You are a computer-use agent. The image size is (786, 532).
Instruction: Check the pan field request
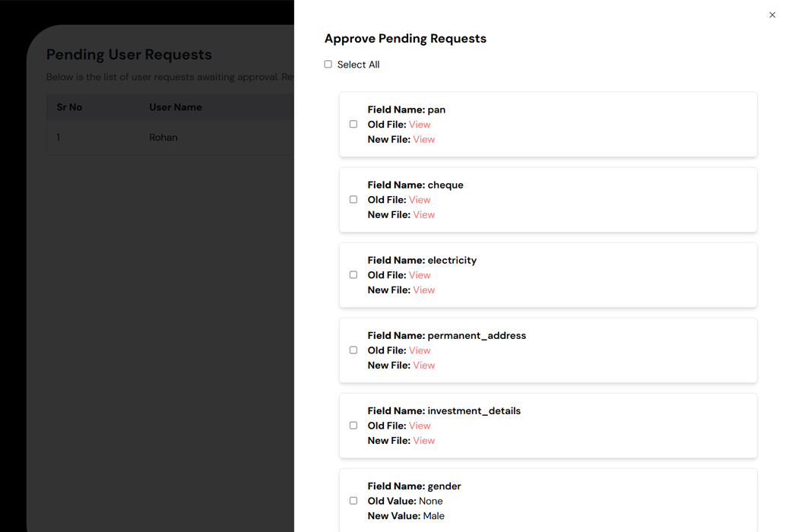point(353,124)
